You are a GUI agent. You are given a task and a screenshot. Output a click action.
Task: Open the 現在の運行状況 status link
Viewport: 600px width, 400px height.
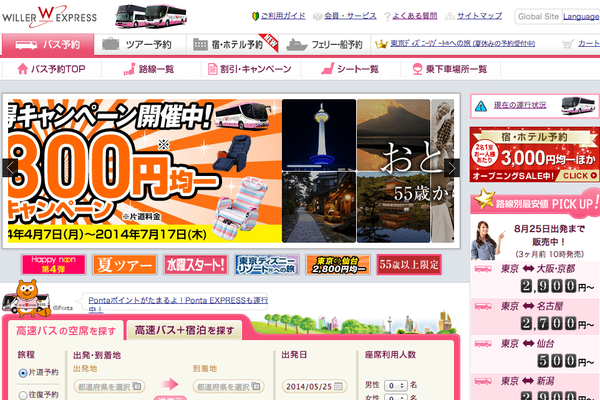520,105
